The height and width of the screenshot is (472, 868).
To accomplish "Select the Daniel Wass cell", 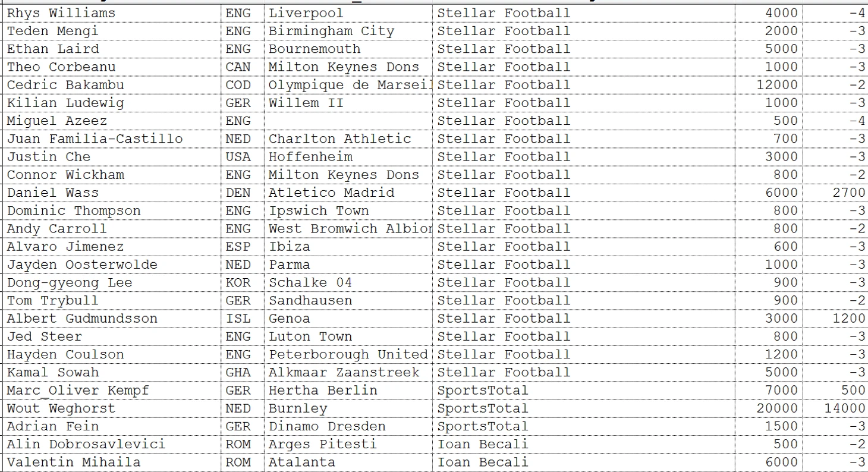I will pyautogui.click(x=111, y=193).
